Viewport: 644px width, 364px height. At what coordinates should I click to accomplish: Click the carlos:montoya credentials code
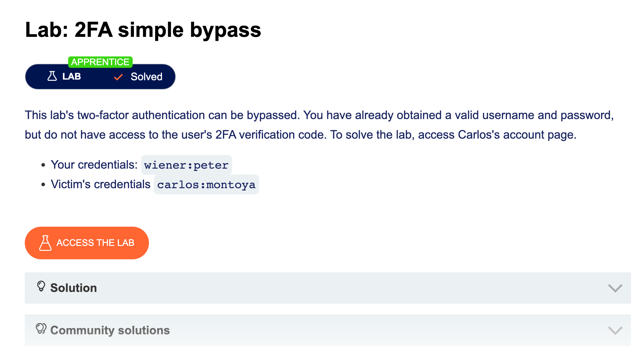pyautogui.click(x=206, y=185)
